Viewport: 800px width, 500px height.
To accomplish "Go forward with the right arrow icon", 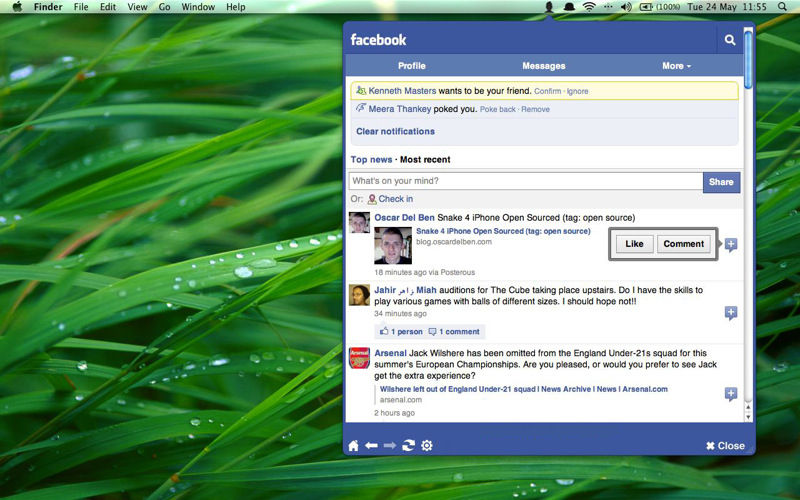I will [x=390, y=445].
